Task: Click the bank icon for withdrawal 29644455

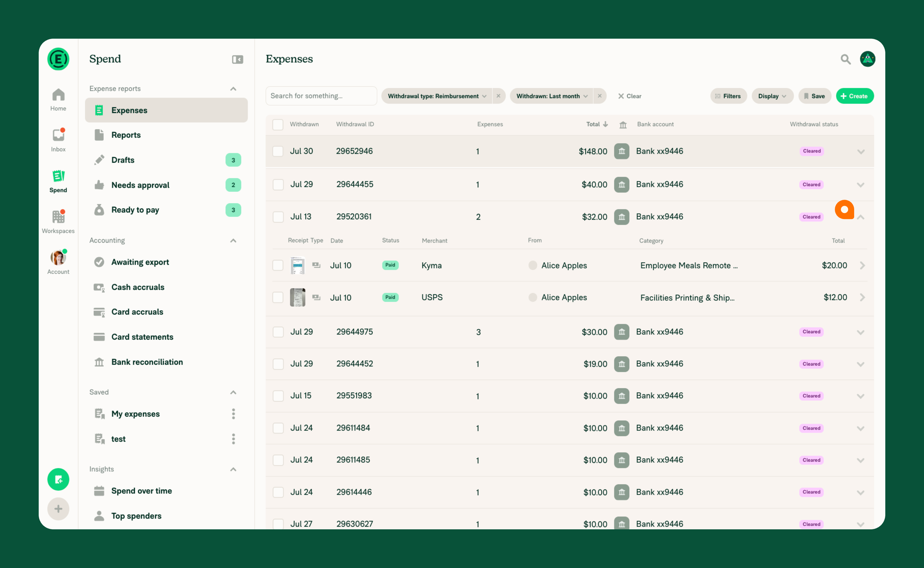Action: click(622, 185)
